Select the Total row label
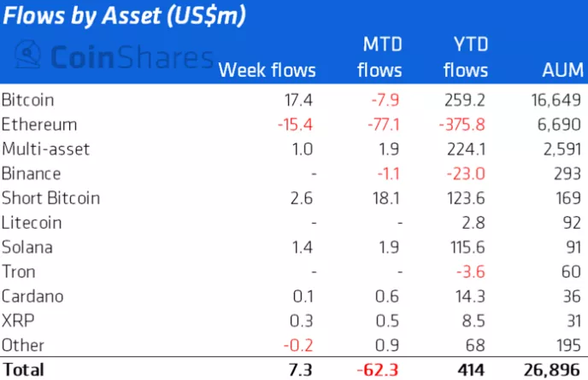The width and height of the screenshot is (588, 380). click(x=23, y=371)
